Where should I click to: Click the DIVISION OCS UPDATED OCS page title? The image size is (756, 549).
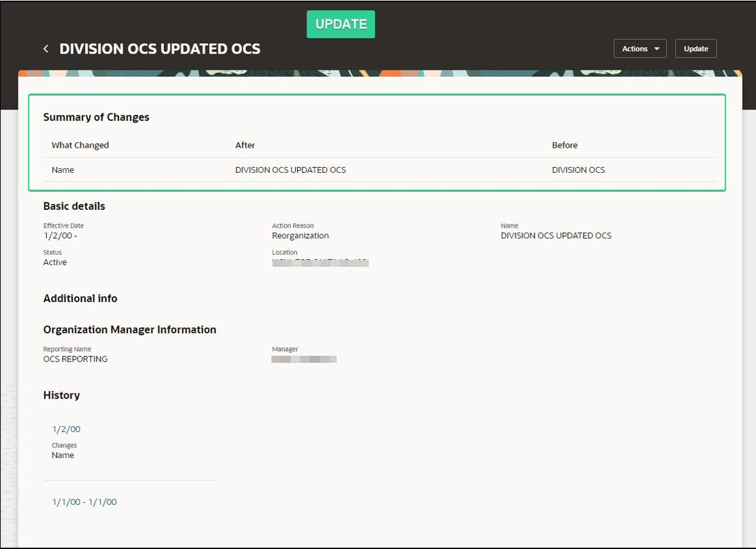coord(159,48)
